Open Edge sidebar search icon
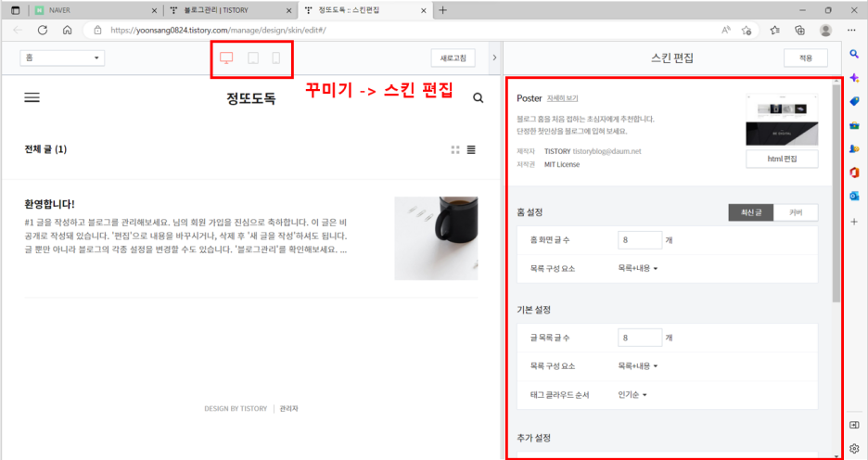Screen dimensions: 868x460 coord(854,54)
